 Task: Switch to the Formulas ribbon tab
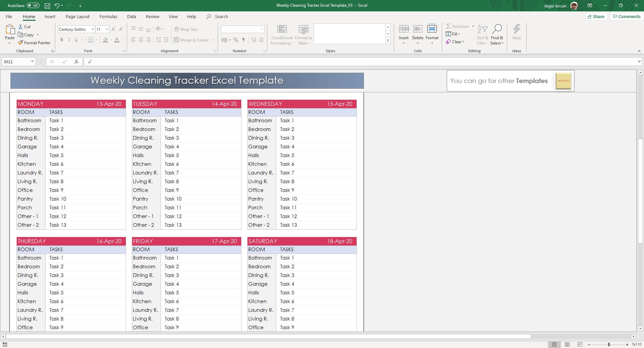(108, 16)
